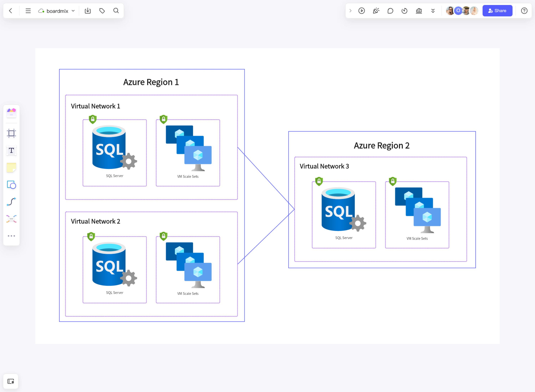The width and height of the screenshot is (535, 392).
Task: Click the export/download icon
Action: tap(88, 11)
